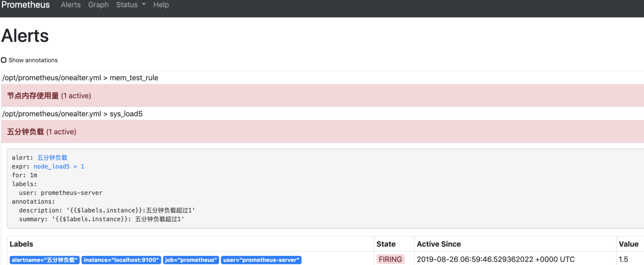Enable the Show annotations checkbox
The height and width of the screenshot is (265, 644).
point(4,60)
